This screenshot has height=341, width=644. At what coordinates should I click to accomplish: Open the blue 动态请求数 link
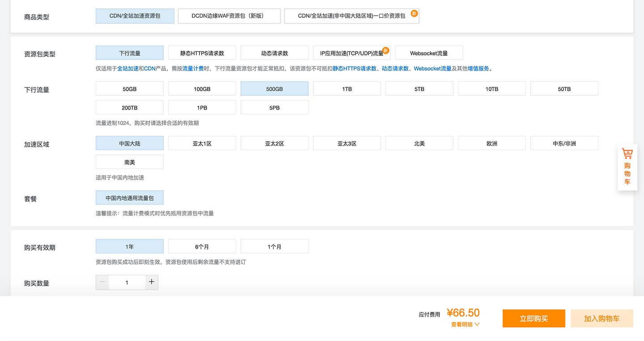tap(395, 68)
